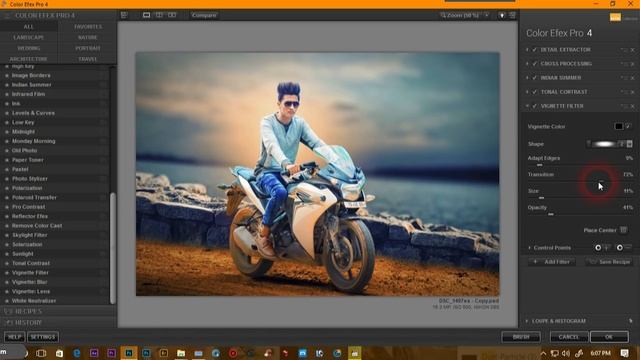This screenshot has width=640, height=360.
Task: Toggle the right panel visibility icon
Action: pos(513,15)
